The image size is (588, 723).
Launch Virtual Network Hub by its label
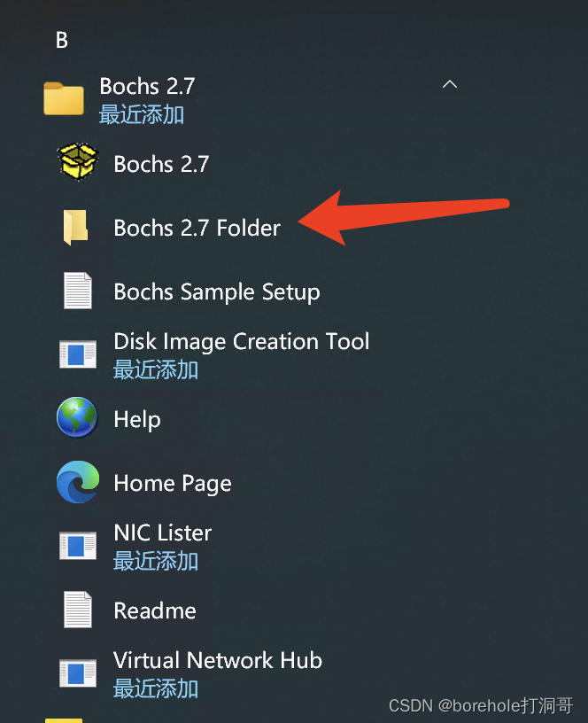[x=218, y=661]
